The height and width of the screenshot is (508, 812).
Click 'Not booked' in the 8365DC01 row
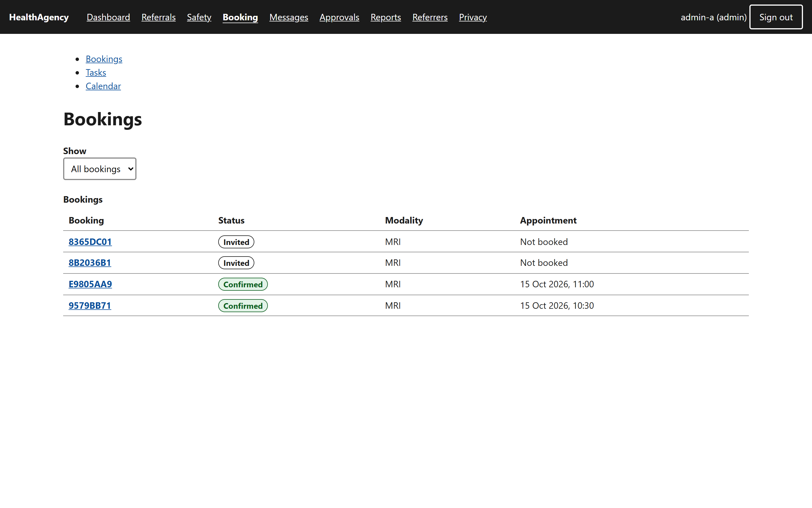tap(544, 242)
